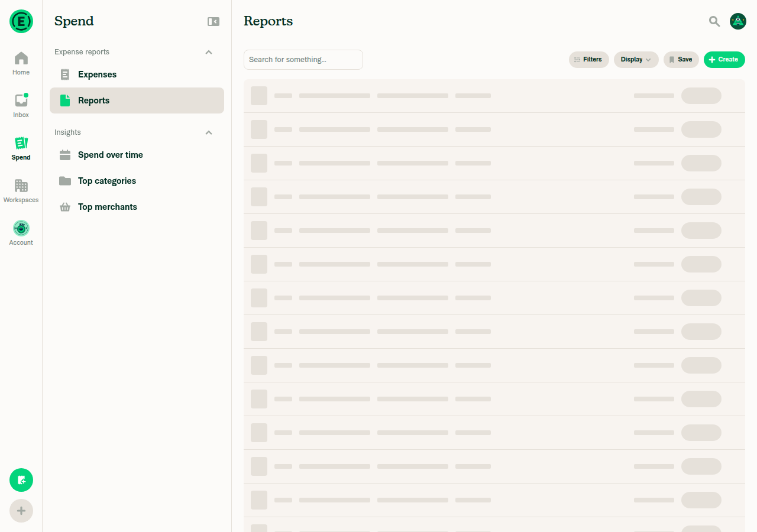This screenshot has height=532, width=757.
Task: Open Top merchants insights
Action: pos(137,207)
